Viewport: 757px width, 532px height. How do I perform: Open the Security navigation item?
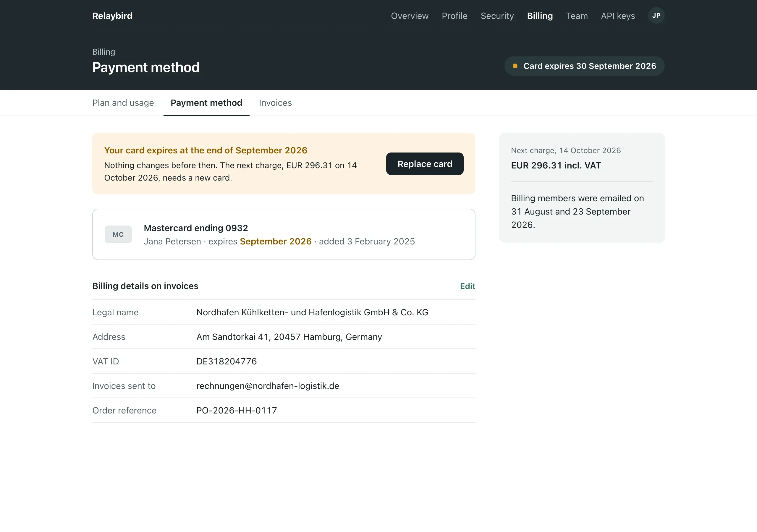click(497, 16)
